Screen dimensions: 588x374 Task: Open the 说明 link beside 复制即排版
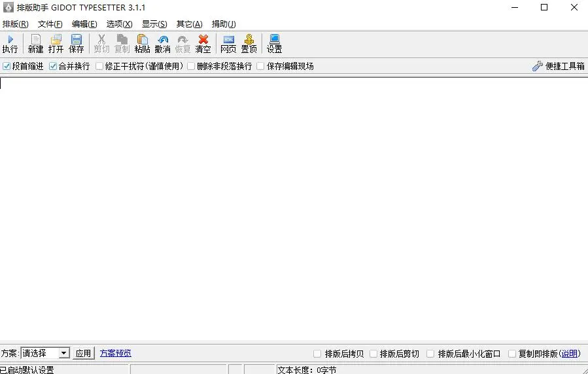tap(569, 354)
